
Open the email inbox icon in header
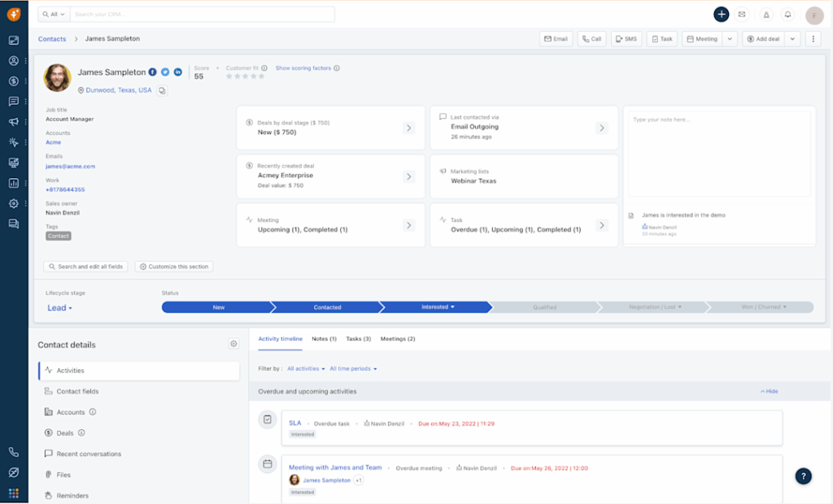point(742,15)
